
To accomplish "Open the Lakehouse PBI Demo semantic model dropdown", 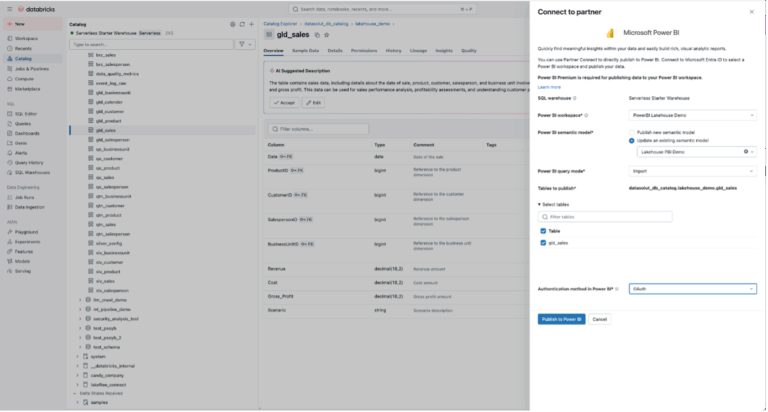I will (x=696, y=152).
